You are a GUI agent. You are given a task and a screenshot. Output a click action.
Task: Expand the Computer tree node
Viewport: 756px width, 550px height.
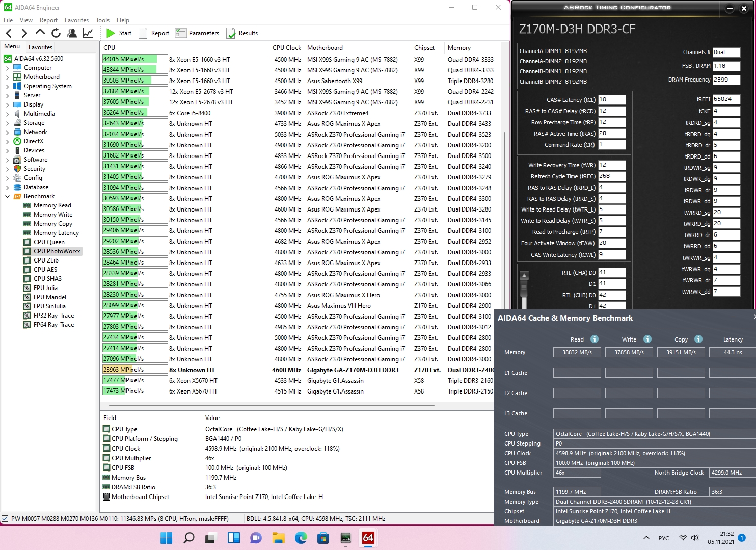pyautogui.click(x=7, y=68)
